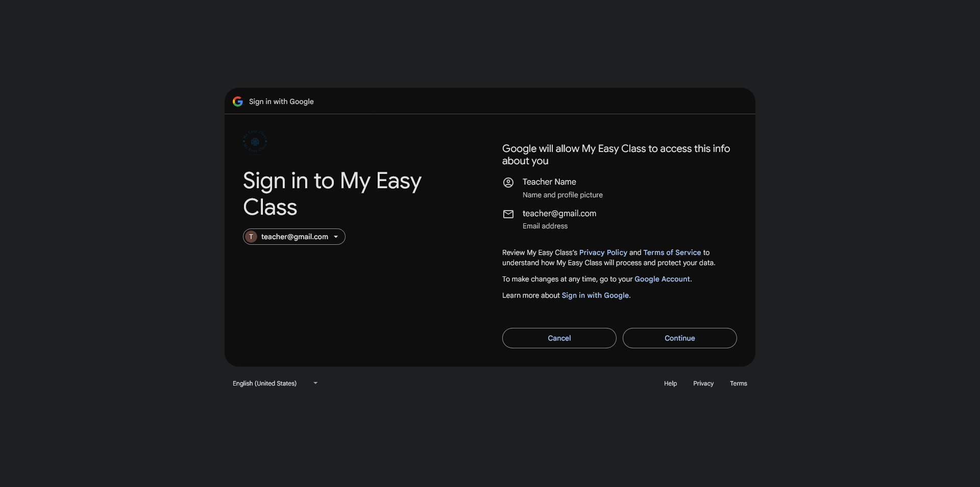Open My Easy Class's Privacy Policy link
980x487 pixels.
[x=603, y=252]
